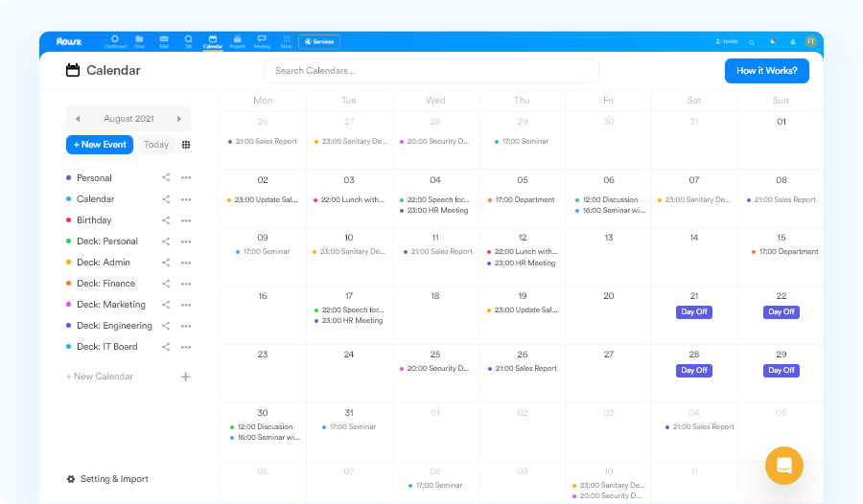Share the Deck: Admin calendar
Viewport: 863px width, 504px height.
click(x=166, y=263)
